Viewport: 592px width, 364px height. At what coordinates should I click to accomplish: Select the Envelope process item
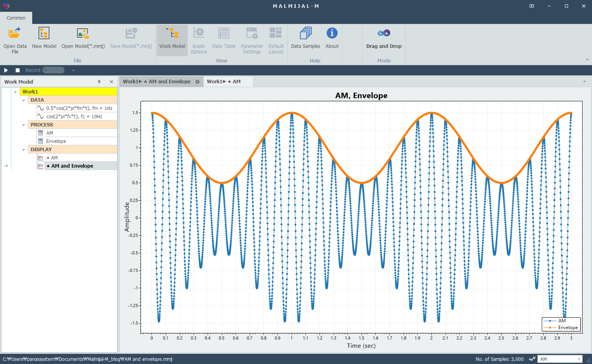pyautogui.click(x=77, y=141)
